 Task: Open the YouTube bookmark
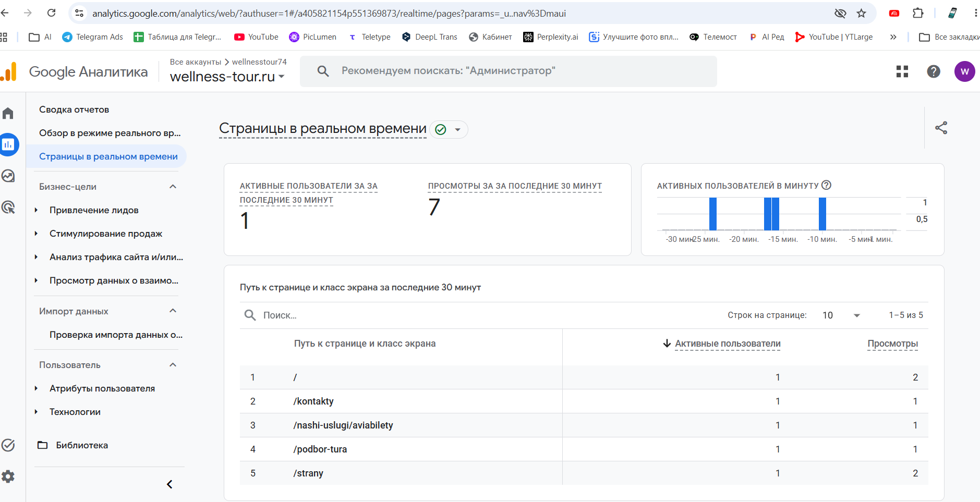256,36
